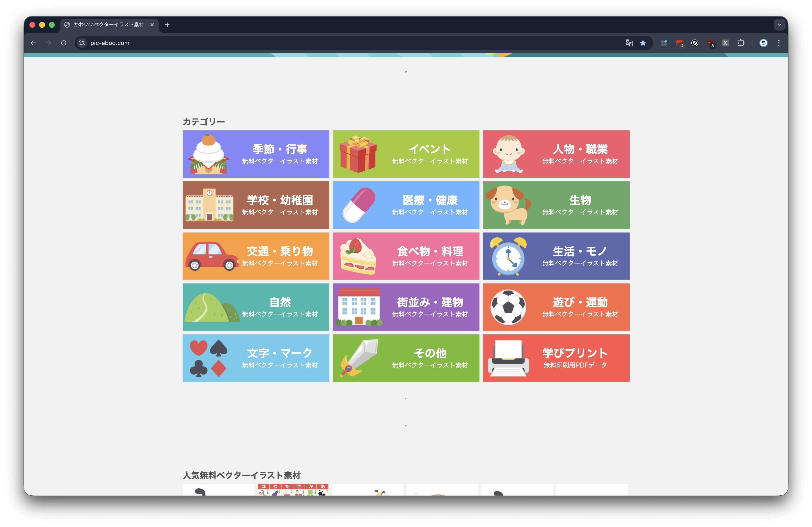Click the site information icon beside URL
This screenshot has width=812, height=527.
coord(82,43)
